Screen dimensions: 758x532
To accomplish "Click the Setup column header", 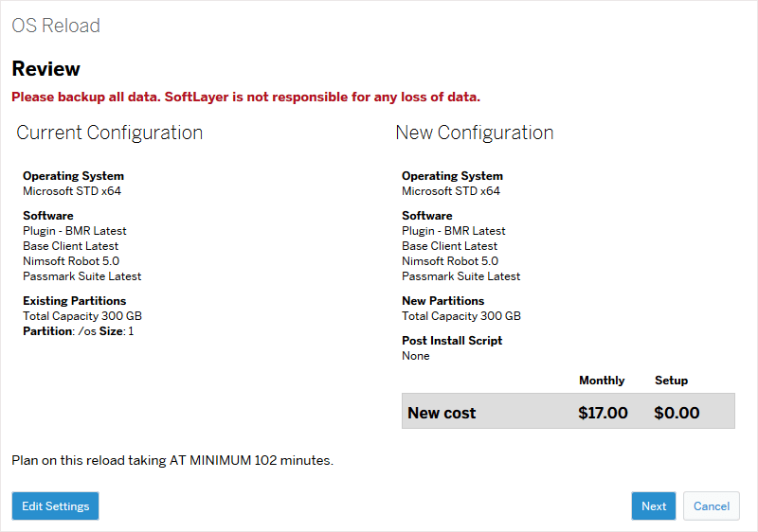I will (671, 381).
